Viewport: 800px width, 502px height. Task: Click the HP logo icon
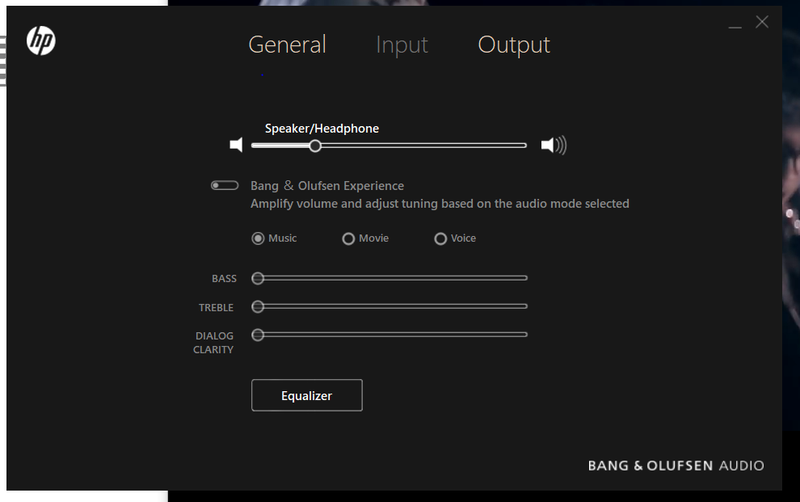(x=41, y=41)
